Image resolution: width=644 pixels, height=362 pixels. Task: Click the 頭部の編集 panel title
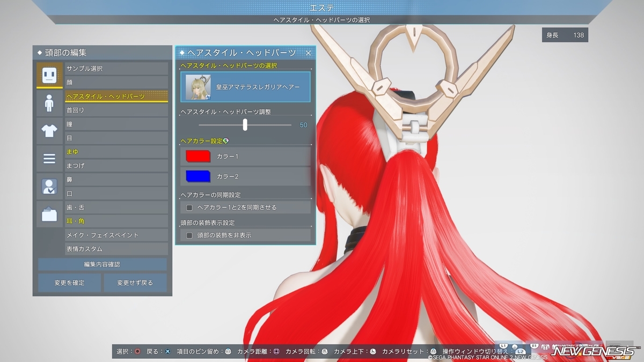66,53
